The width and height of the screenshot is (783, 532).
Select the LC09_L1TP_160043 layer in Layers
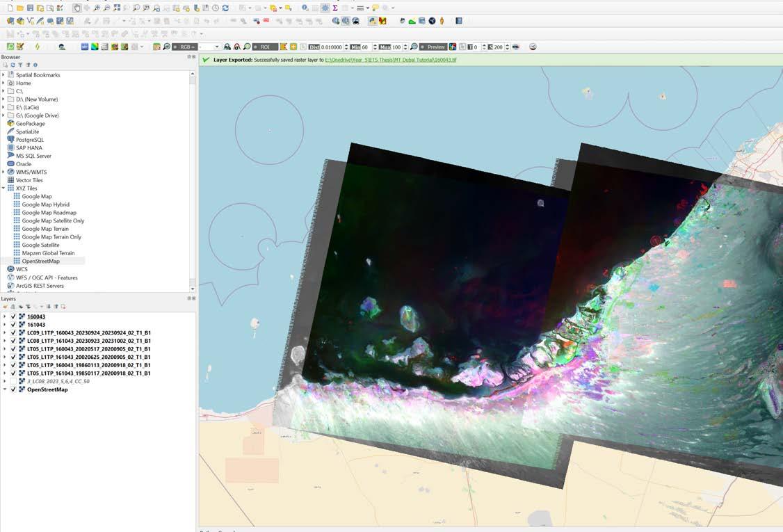coord(89,332)
